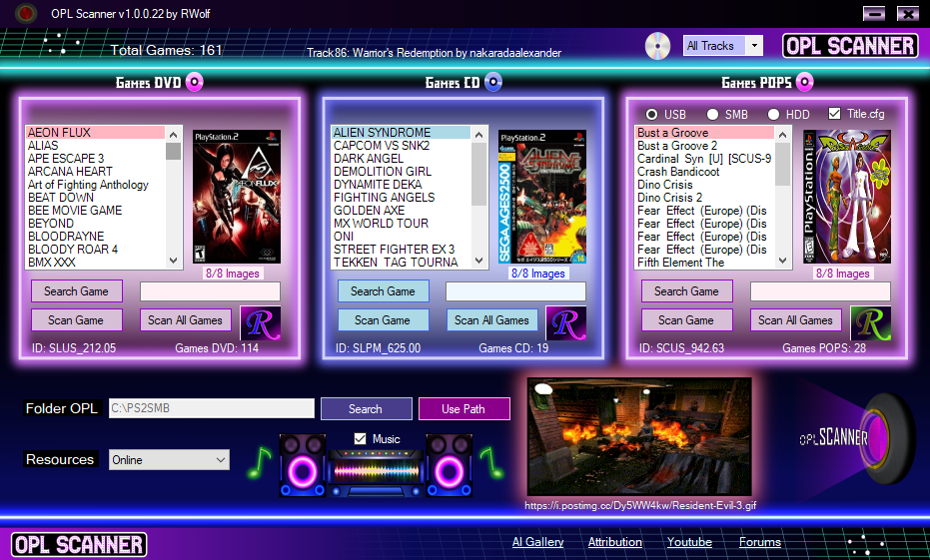The width and height of the screenshot is (930, 560).
Task: Open the Forums link
Action: 760,542
